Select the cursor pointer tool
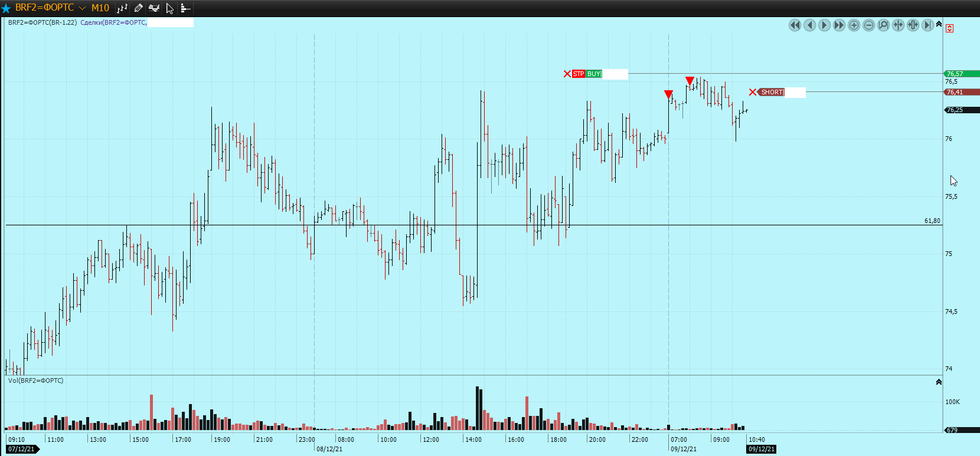 tap(170, 8)
